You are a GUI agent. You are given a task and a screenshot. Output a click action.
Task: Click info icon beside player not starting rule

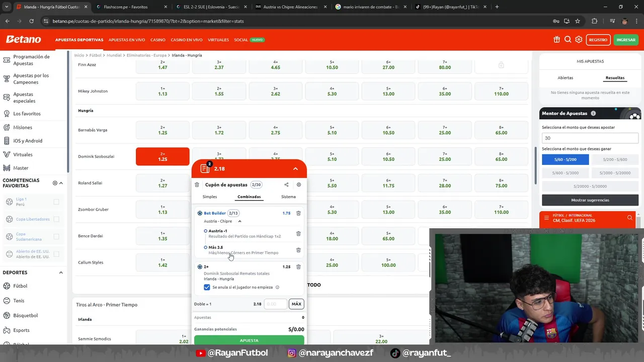277,287
